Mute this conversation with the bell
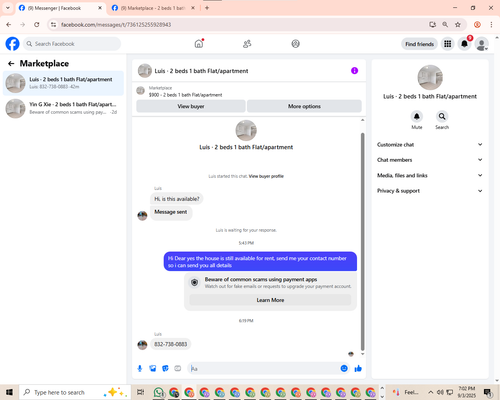 (x=417, y=116)
